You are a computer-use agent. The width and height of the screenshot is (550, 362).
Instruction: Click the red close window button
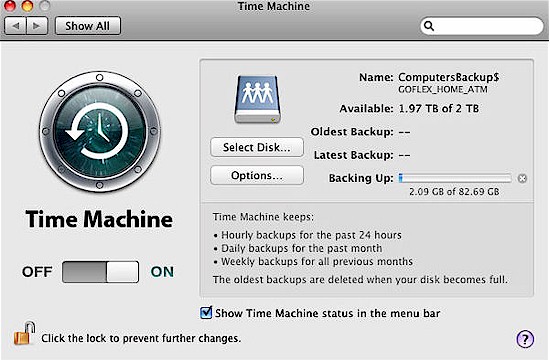coord(10,5)
